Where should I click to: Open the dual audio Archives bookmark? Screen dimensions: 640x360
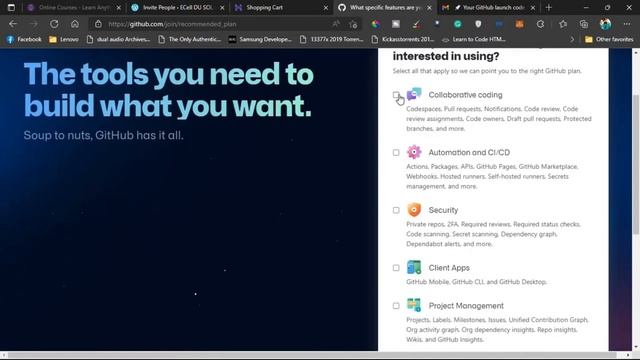point(118,40)
